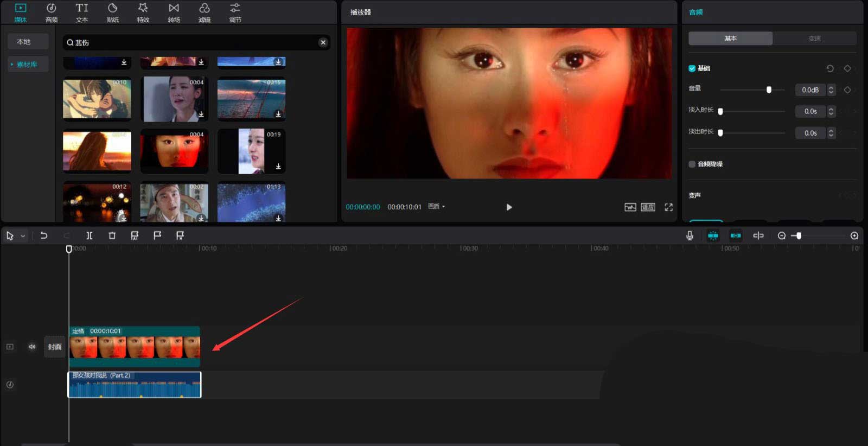
Task: Delete the selected clip
Action: [112, 235]
